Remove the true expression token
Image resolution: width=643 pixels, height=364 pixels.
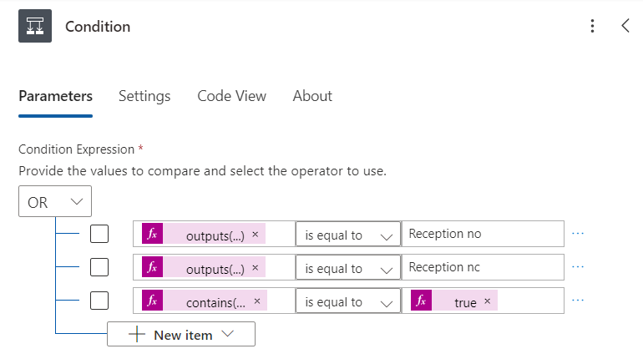click(487, 301)
